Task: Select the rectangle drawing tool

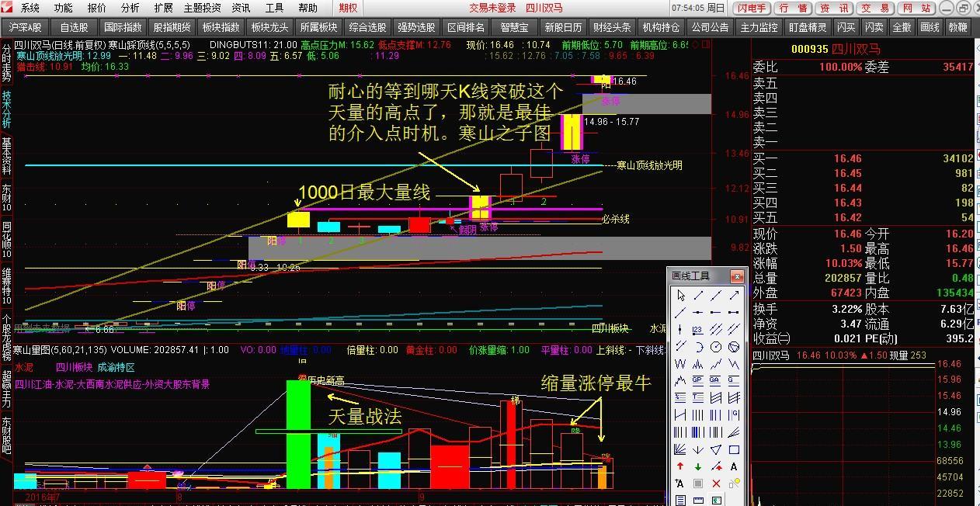Action: [x=734, y=449]
